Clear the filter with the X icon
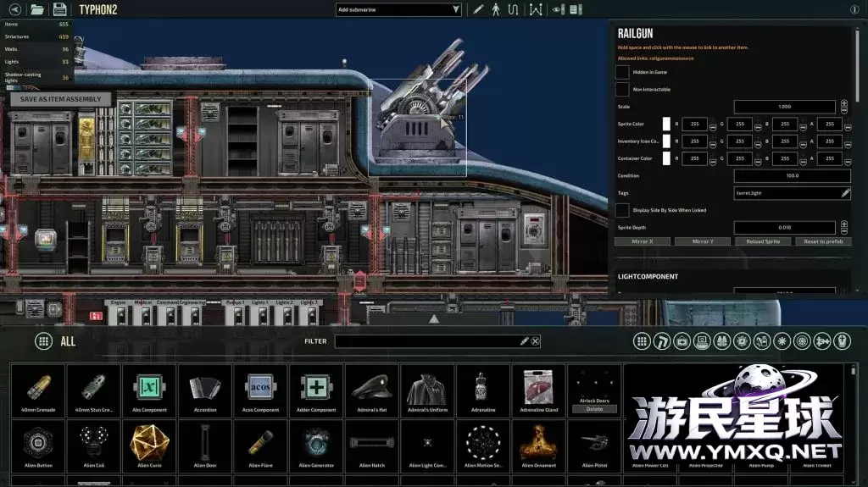 point(535,341)
